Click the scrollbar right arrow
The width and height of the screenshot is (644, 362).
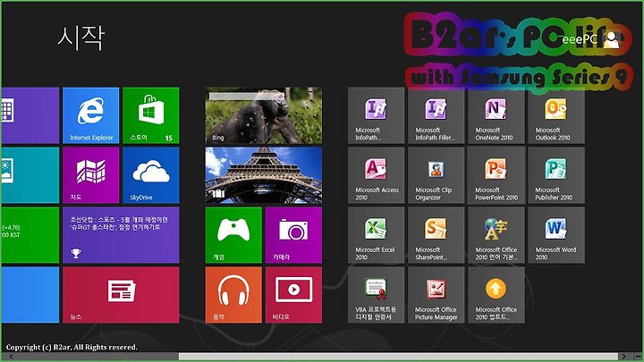pos(623,357)
